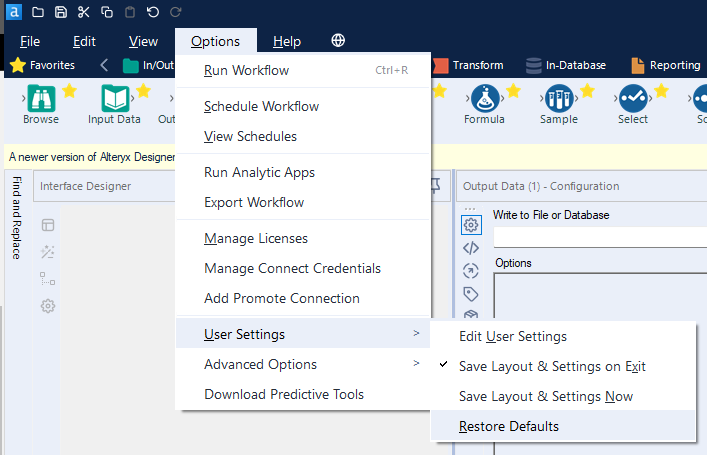The height and width of the screenshot is (455, 707).
Task: Click the Browse binoculars tool
Action: (x=41, y=99)
